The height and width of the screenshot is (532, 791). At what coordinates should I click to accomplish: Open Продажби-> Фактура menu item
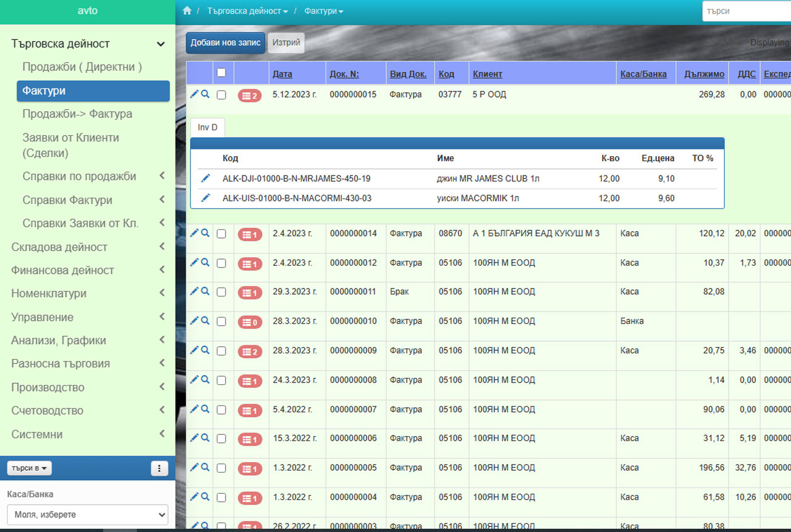[77, 114]
